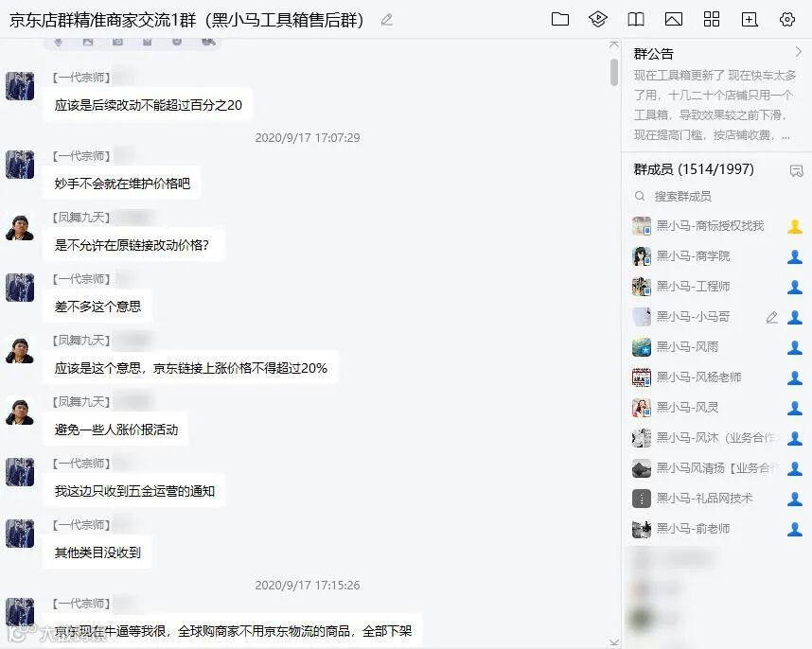The width and height of the screenshot is (812, 649).
Task: Click the chat scrollbar down arrow
Action: click(613, 642)
